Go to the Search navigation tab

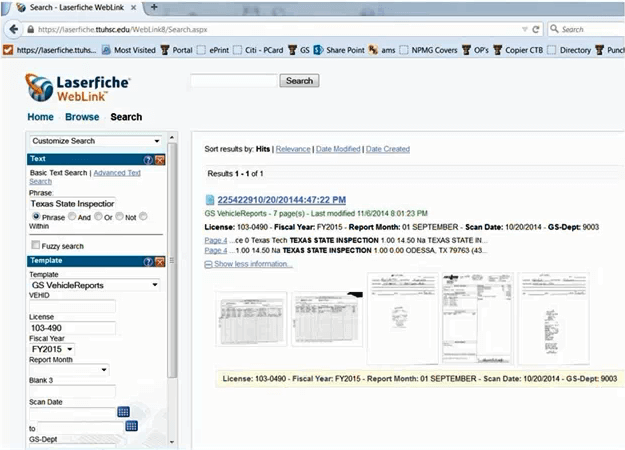pyautogui.click(x=126, y=117)
